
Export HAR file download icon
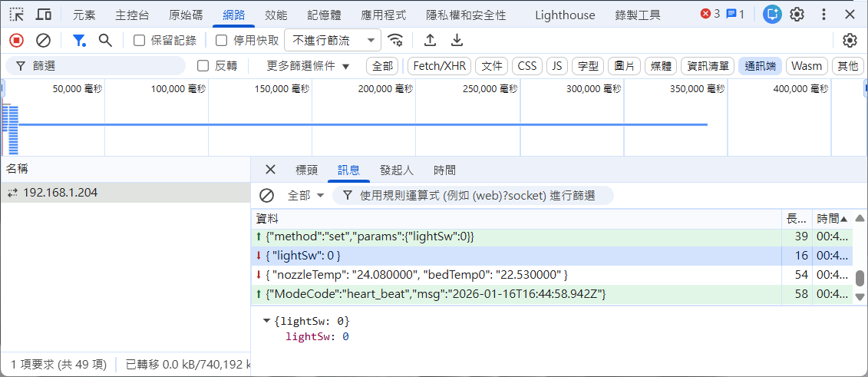(456, 40)
